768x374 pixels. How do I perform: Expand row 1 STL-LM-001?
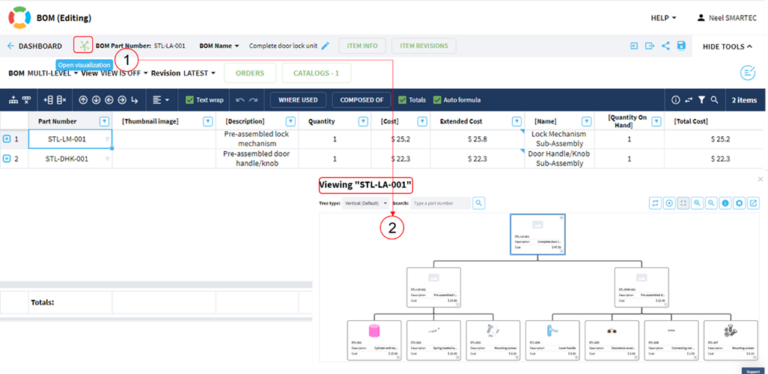click(7, 139)
